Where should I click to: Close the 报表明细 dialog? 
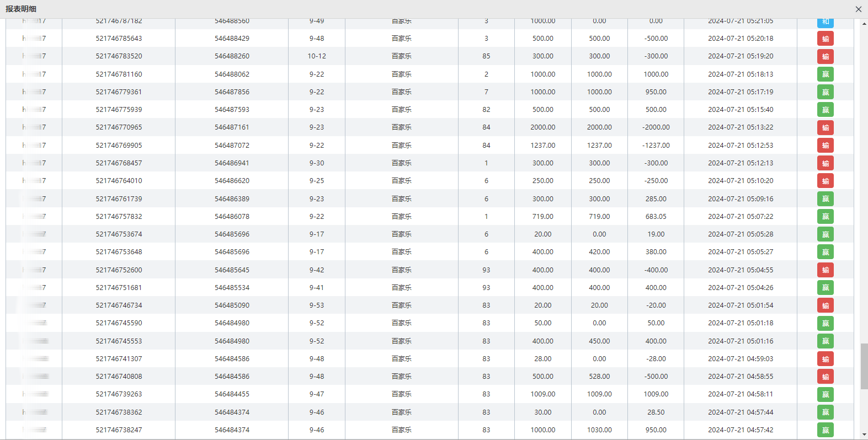click(x=858, y=9)
